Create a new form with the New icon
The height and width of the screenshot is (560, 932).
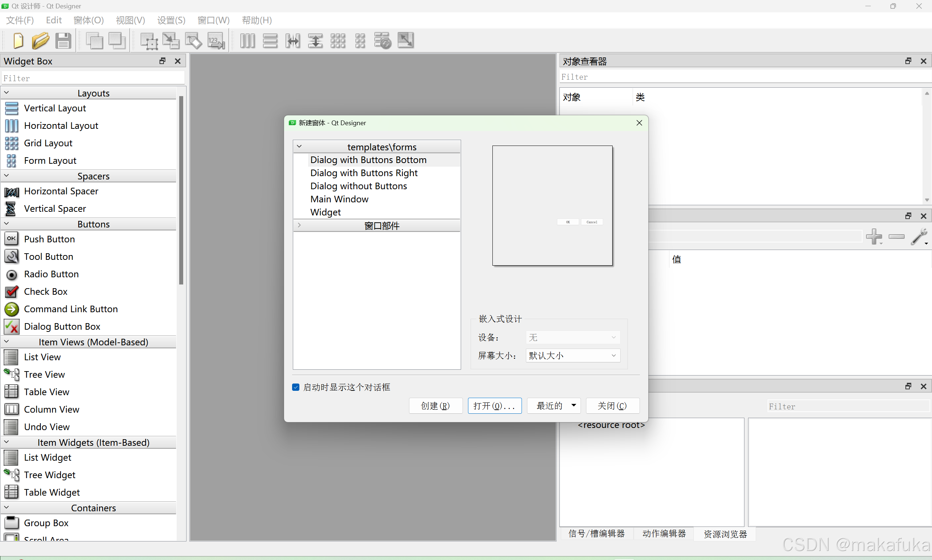click(18, 40)
